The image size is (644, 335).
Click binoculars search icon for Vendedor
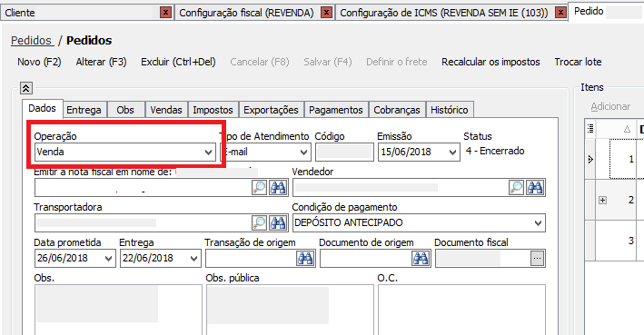click(x=536, y=188)
